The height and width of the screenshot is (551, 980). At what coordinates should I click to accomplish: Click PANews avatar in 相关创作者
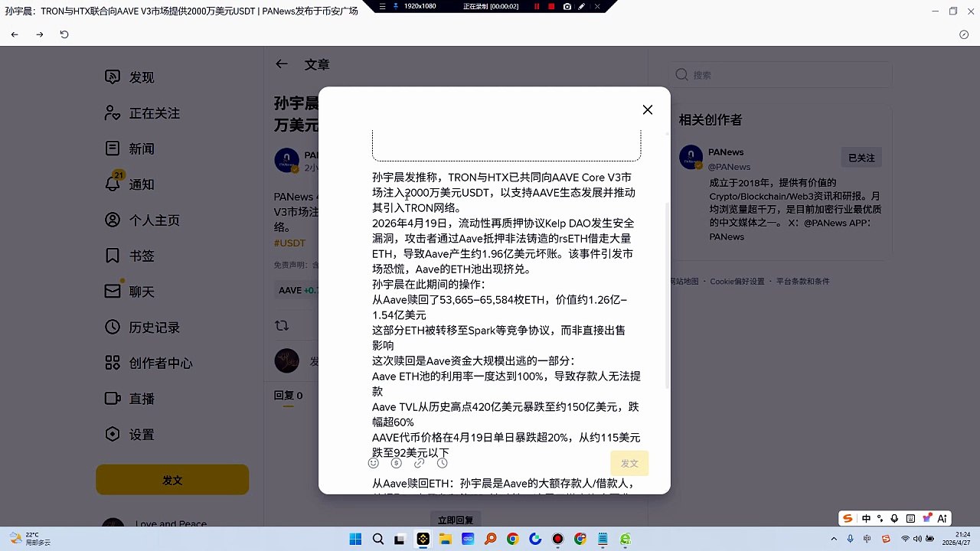pyautogui.click(x=691, y=157)
